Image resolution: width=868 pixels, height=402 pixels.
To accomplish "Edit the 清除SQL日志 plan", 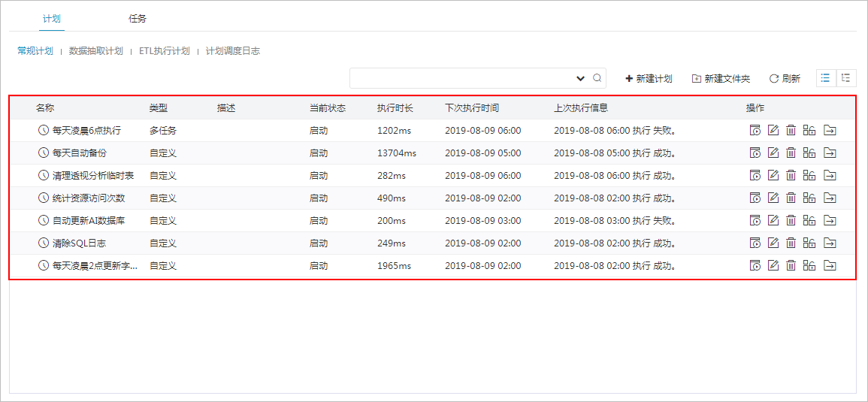I will 774,243.
